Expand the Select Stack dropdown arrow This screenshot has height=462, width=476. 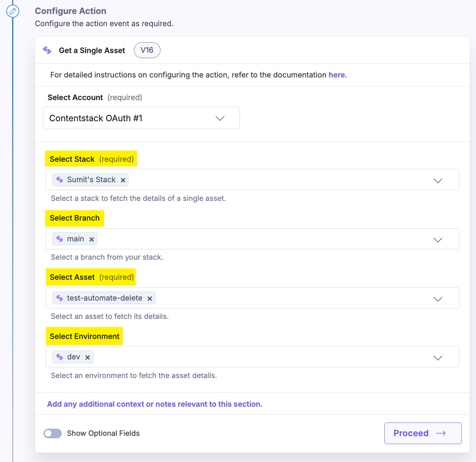coord(438,180)
